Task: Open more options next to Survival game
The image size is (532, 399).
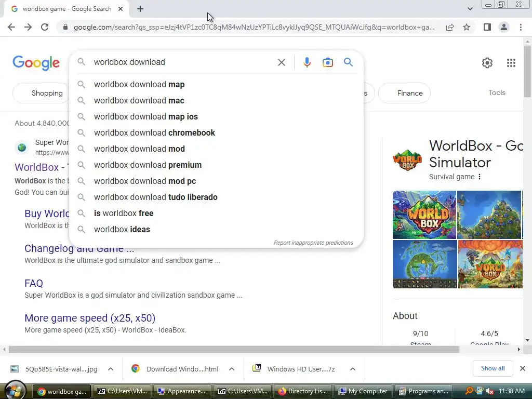Action: tap(480, 177)
